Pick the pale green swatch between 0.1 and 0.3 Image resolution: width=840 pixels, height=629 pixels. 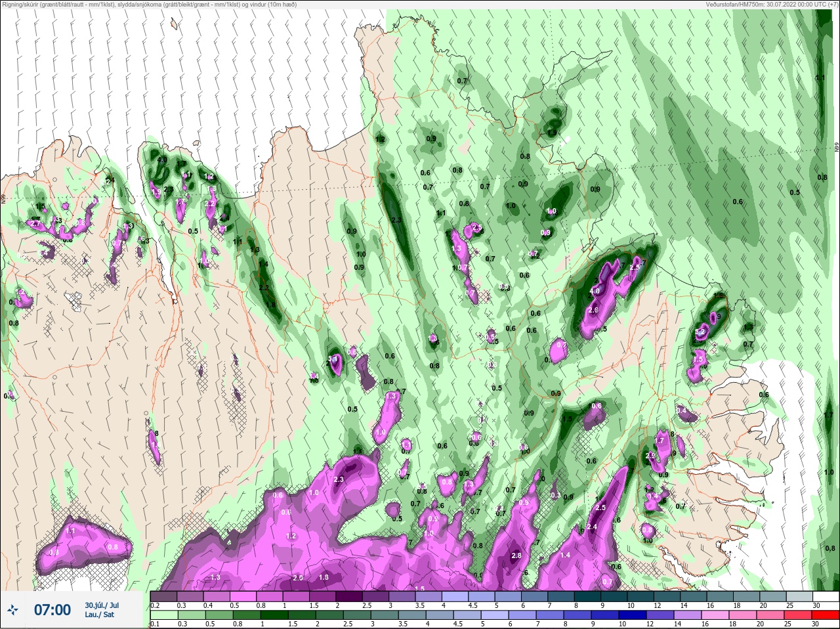165,615
